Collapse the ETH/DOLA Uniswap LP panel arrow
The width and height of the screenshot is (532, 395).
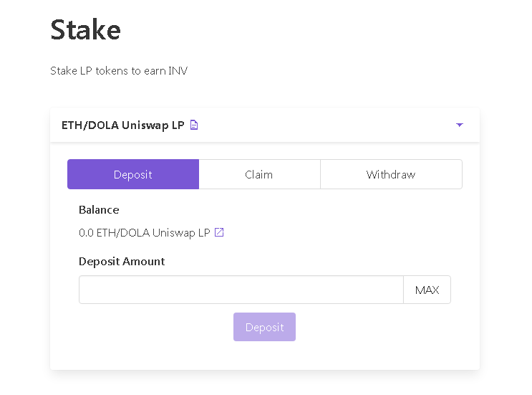(460, 125)
